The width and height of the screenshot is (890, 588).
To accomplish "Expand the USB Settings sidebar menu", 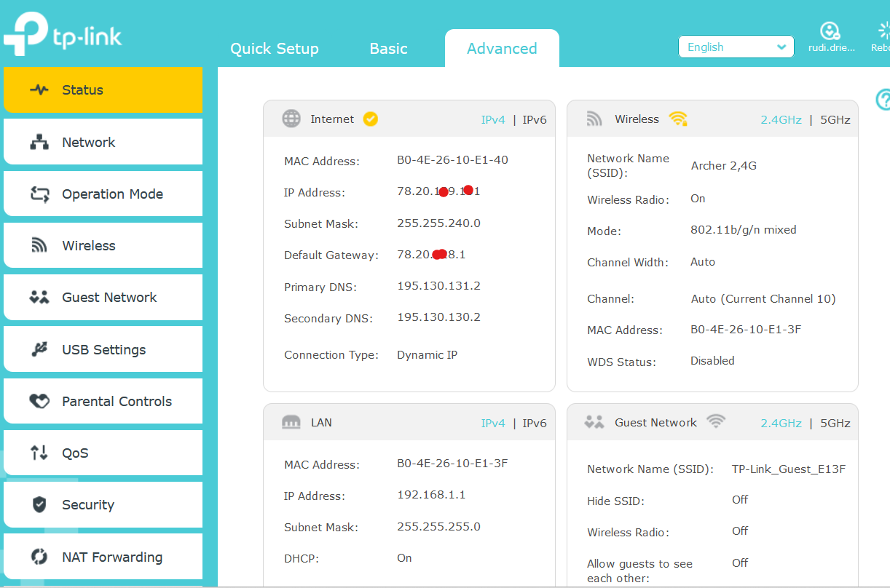I will pyautogui.click(x=103, y=349).
